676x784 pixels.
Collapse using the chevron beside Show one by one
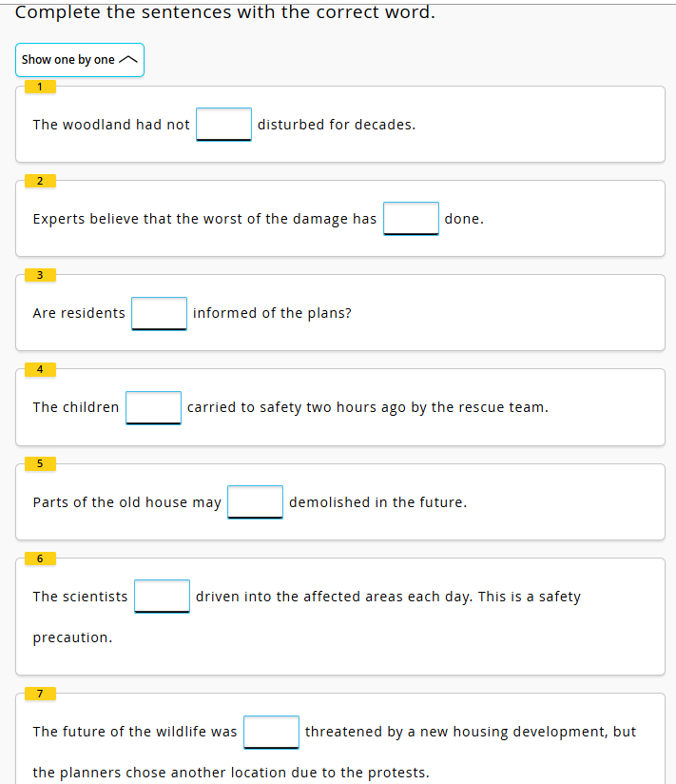[129, 60]
